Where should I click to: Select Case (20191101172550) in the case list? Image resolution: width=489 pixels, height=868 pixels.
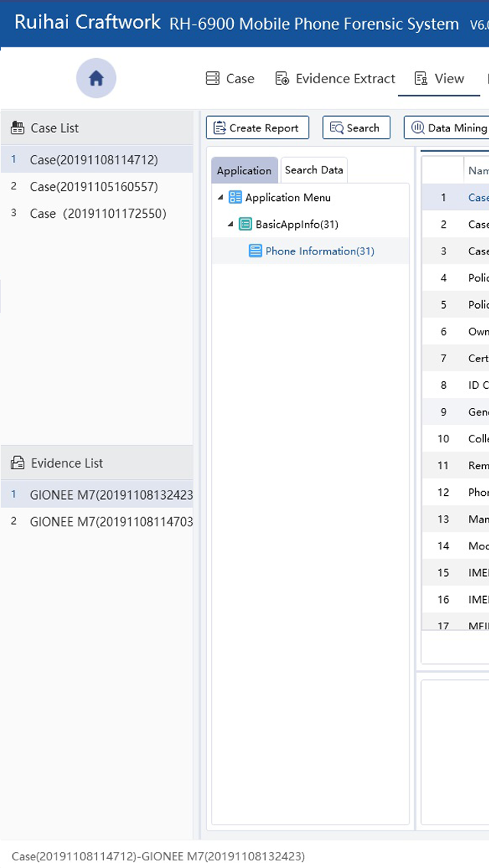[x=97, y=213]
